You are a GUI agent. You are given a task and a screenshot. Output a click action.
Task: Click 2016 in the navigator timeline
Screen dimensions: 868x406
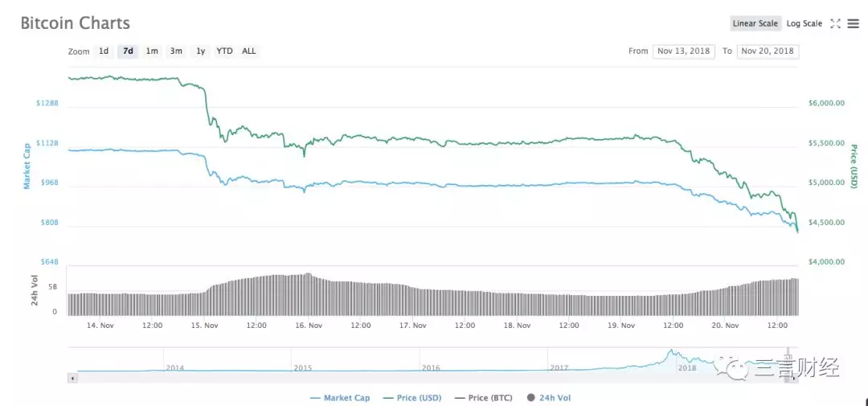pyautogui.click(x=431, y=367)
